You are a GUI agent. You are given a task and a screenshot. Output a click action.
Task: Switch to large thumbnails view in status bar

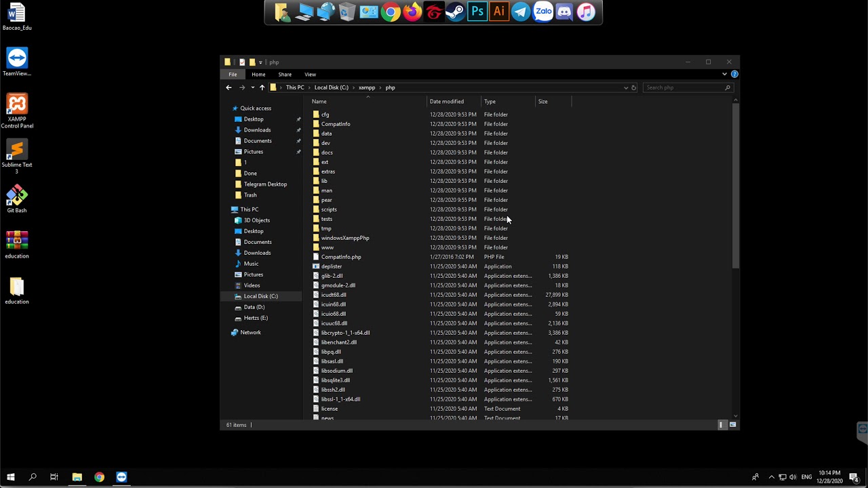[732, 425]
